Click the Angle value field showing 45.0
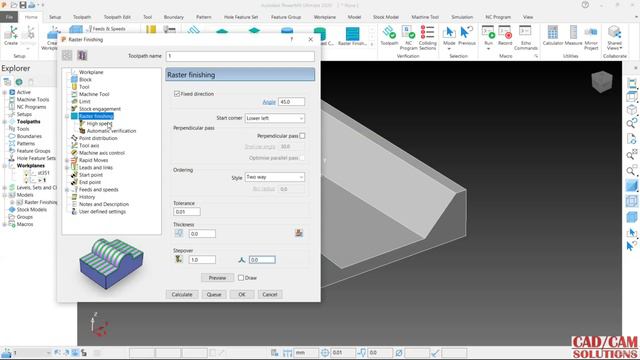 point(291,102)
